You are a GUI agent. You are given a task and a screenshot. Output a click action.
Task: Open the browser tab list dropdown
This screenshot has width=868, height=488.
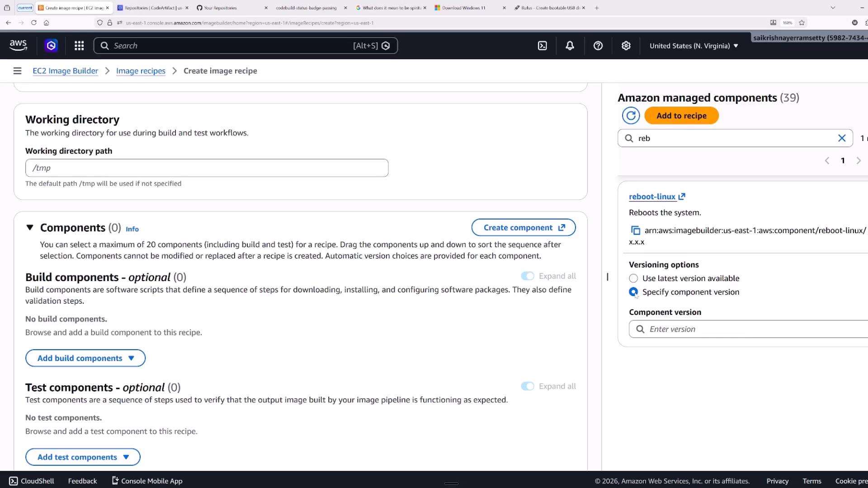pos(833,8)
